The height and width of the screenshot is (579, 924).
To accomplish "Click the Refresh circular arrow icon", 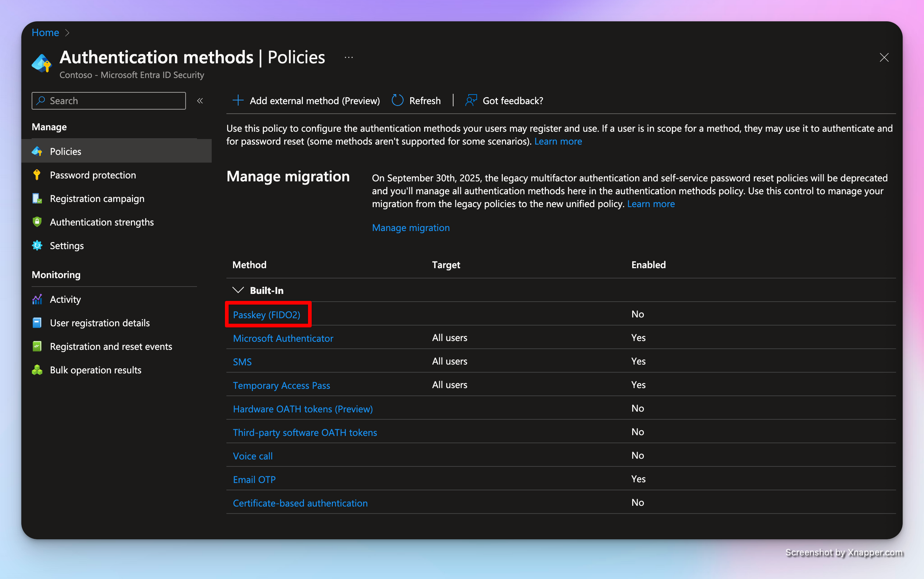I will [398, 101].
